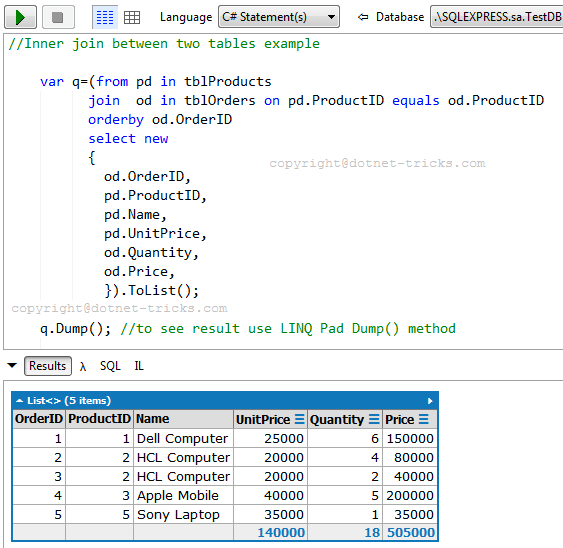Viewport: 563px width, 548px height.
Task: Click on tblProducts in the code
Action: pos(228,82)
